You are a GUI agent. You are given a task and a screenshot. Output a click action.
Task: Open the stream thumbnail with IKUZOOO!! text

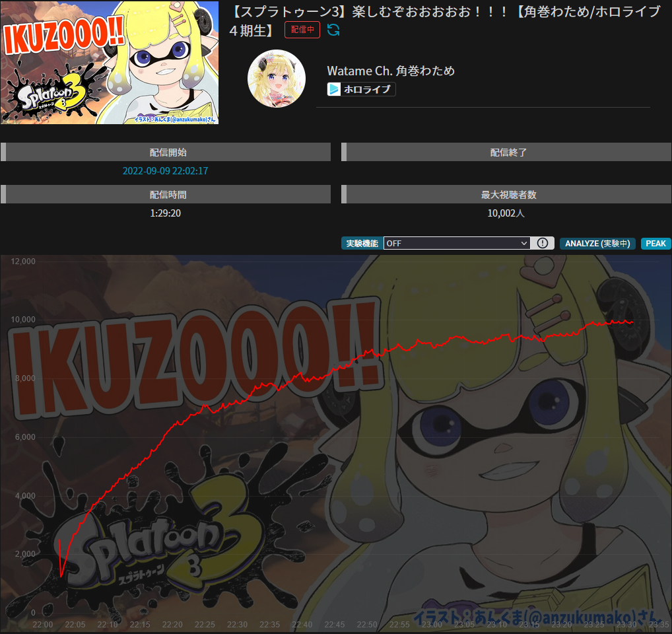tap(110, 63)
